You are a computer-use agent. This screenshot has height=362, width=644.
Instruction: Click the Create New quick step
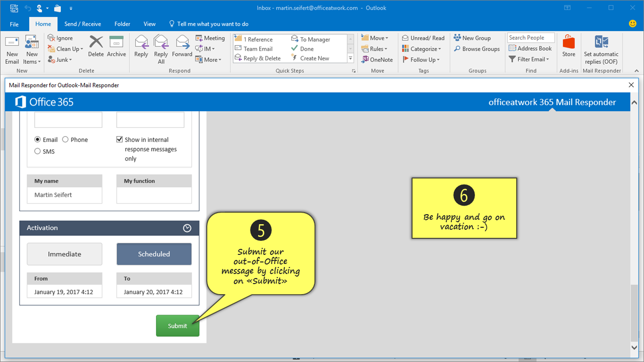(x=310, y=58)
